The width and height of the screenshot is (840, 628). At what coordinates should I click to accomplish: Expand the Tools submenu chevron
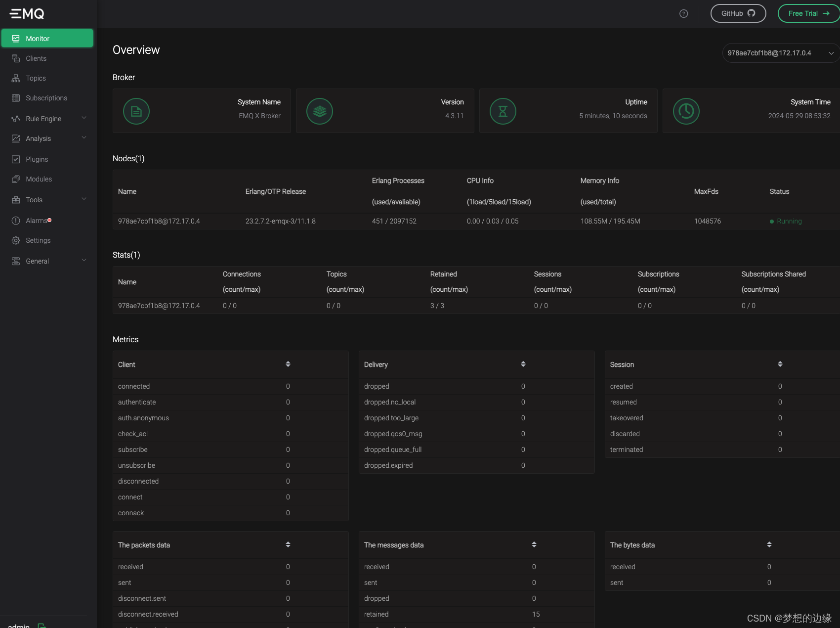point(84,199)
